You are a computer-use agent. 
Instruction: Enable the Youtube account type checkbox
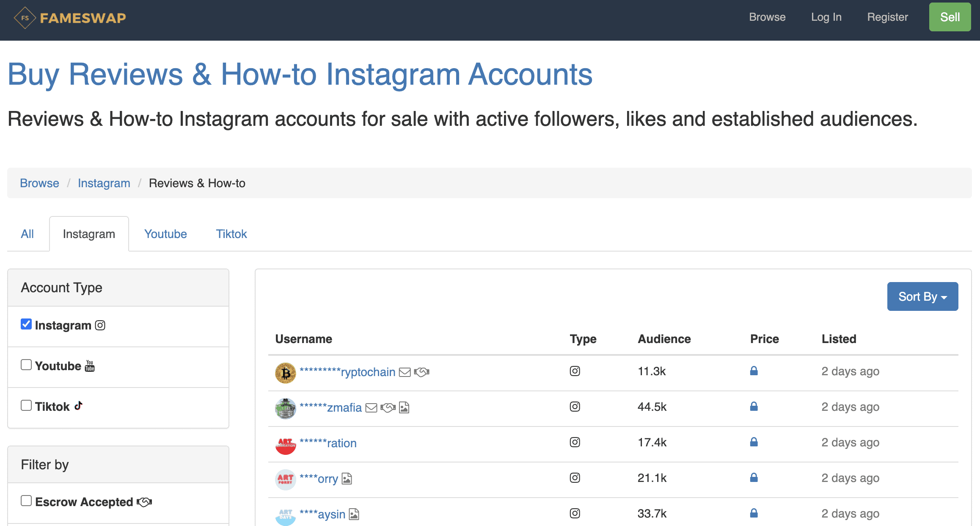coord(25,365)
